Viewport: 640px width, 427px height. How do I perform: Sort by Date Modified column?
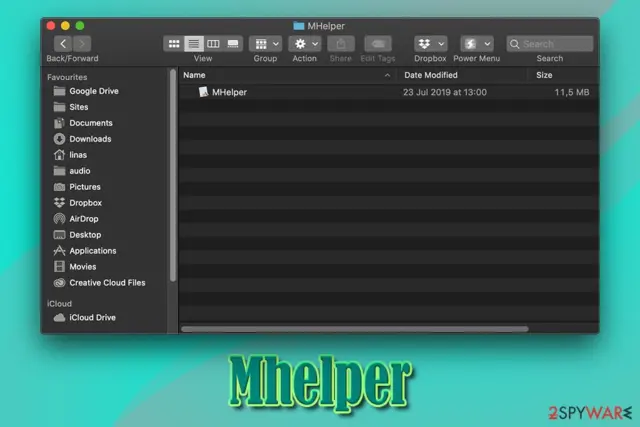tap(431, 75)
